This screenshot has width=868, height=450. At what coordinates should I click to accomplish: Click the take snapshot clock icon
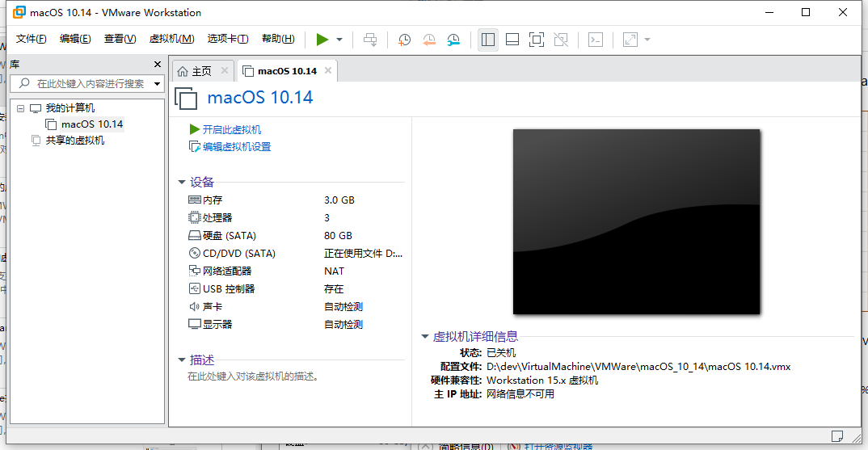point(404,40)
